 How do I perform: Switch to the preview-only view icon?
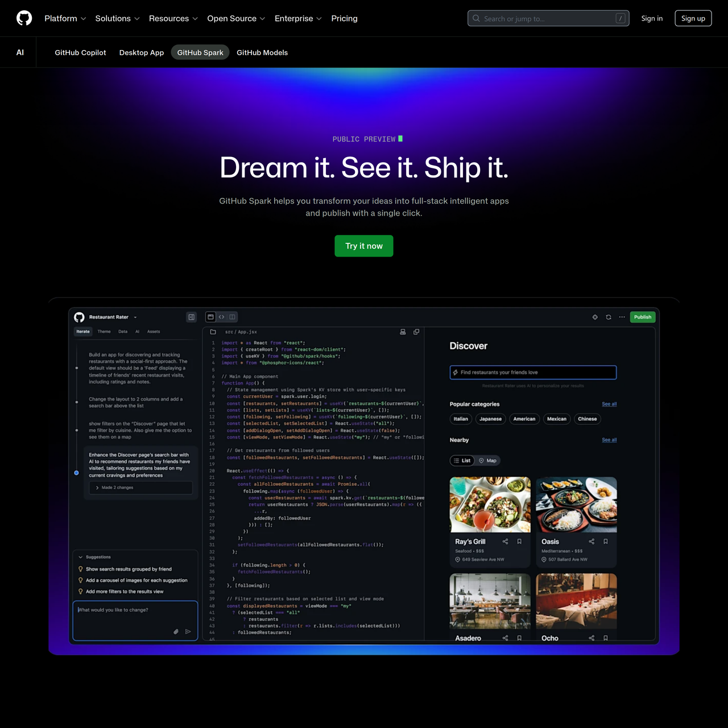point(210,317)
